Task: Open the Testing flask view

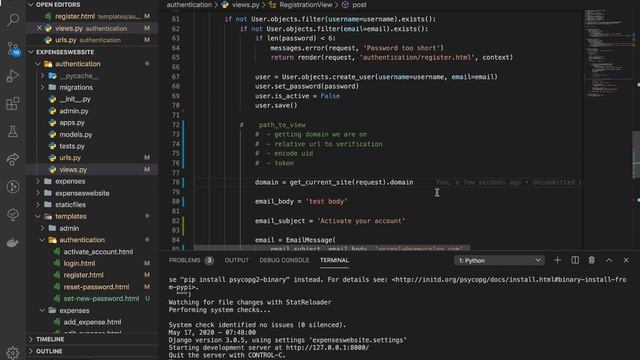Action: [13, 131]
